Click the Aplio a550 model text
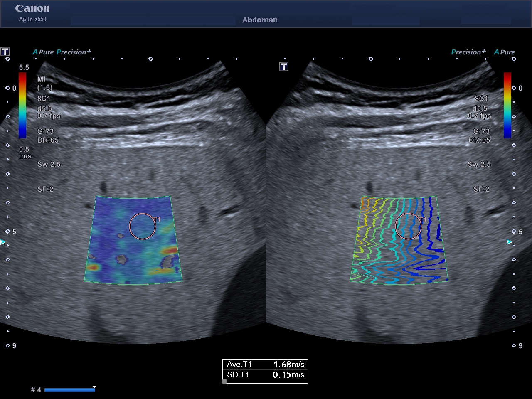 [32, 19]
